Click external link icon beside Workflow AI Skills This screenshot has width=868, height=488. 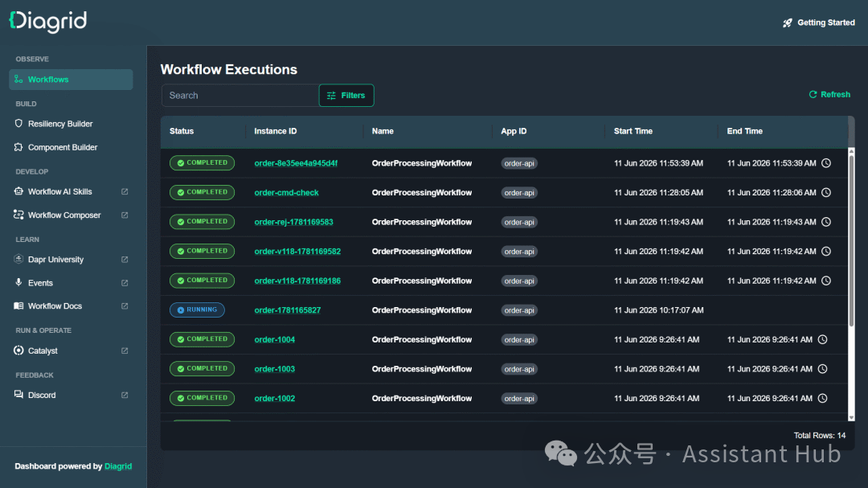click(x=125, y=191)
